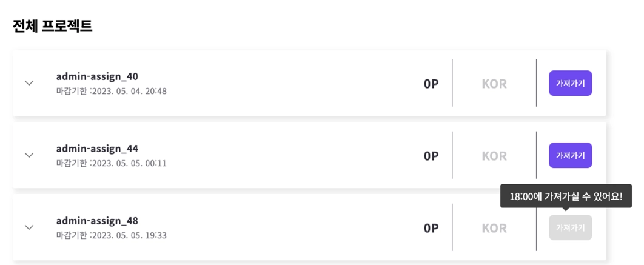Click 가져가기 button for admin-assign_40
Viewport: 644px width, 265px height.
click(570, 83)
